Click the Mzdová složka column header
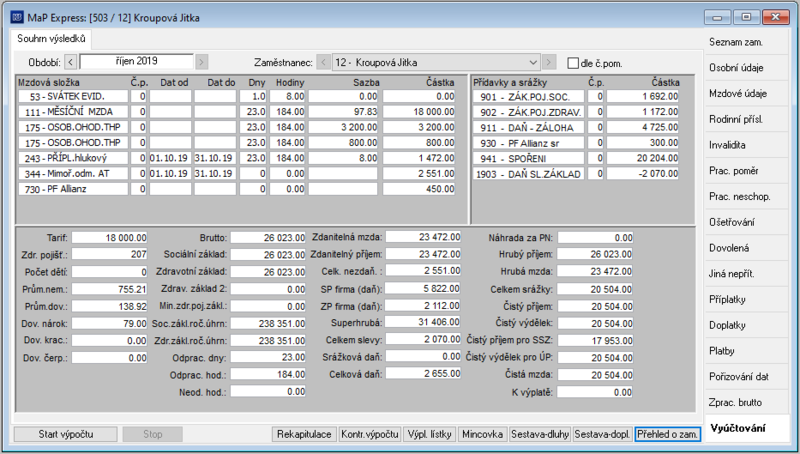800x454 pixels. [49, 82]
